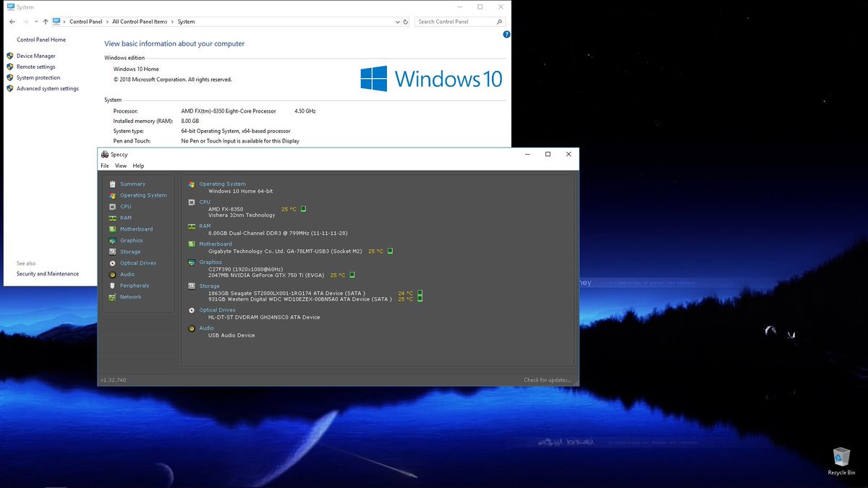Click Windows 10 Home edition text
Viewport: 868px width, 488px height.
pyautogui.click(x=136, y=69)
